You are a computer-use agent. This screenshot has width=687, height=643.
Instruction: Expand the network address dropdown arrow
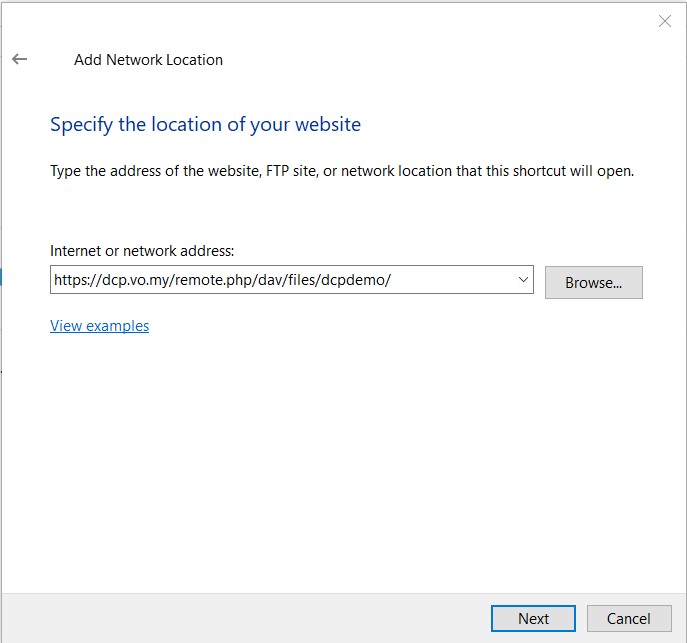[523, 280]
